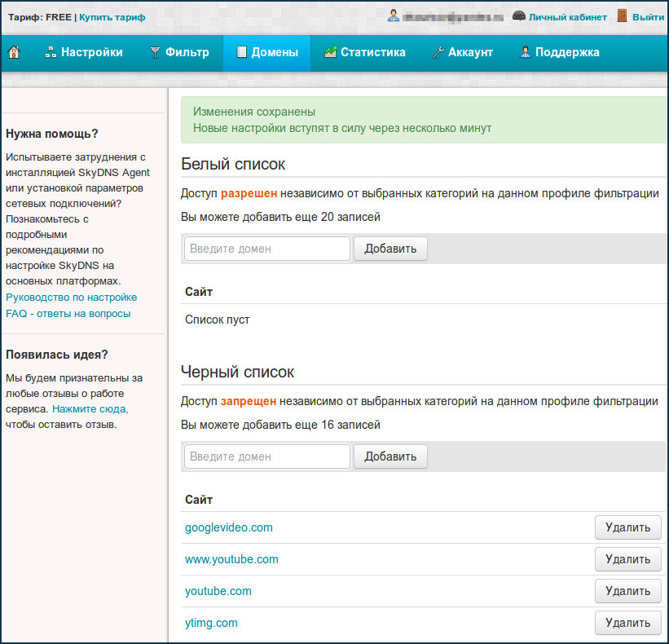Click the Купить тариф link
The width and height of the screenshot is (669, 644).
pos(112,16)
